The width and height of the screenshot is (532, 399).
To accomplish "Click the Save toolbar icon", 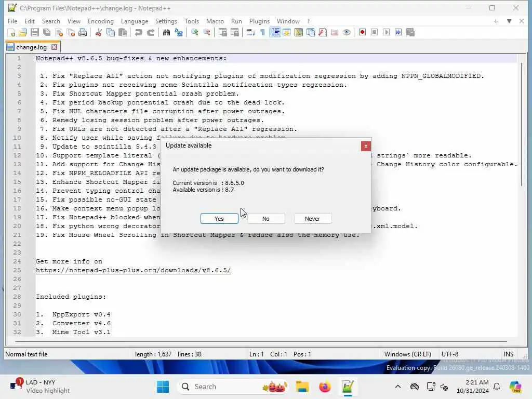I will 35,33.
